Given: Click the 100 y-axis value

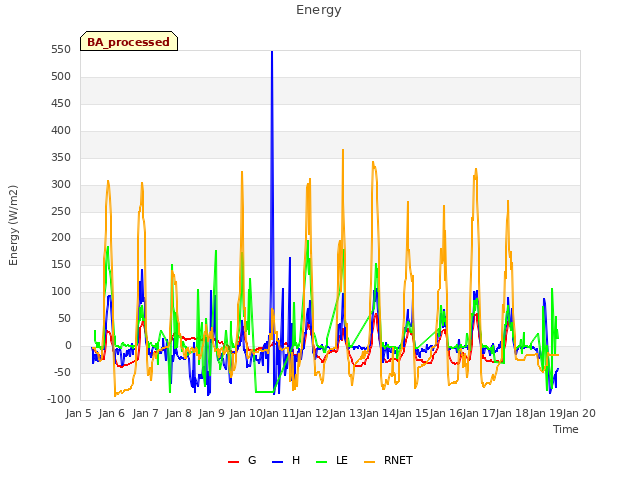Looking at the screenshot, I should (61, 291).
